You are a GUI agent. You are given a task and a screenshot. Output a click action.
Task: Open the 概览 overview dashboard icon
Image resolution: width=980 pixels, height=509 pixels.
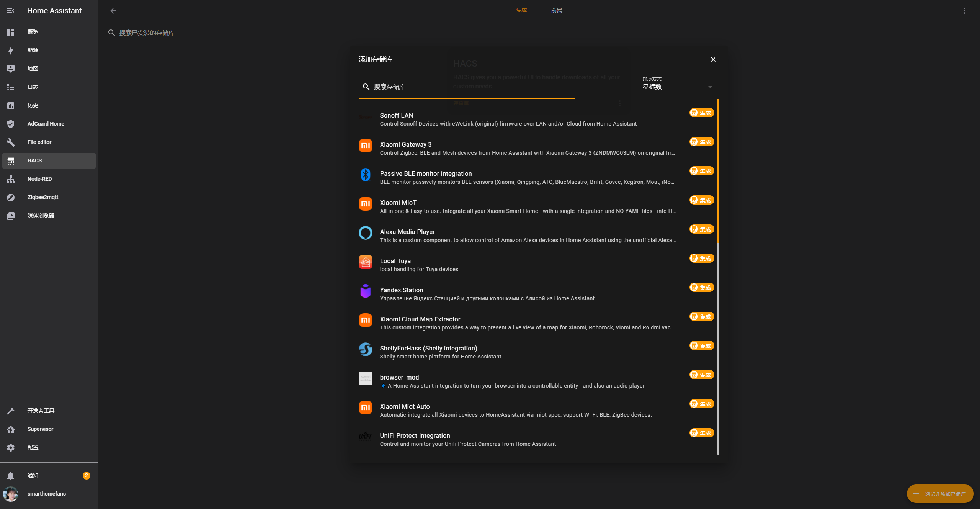pyautogui.click(x=11, y=32)
